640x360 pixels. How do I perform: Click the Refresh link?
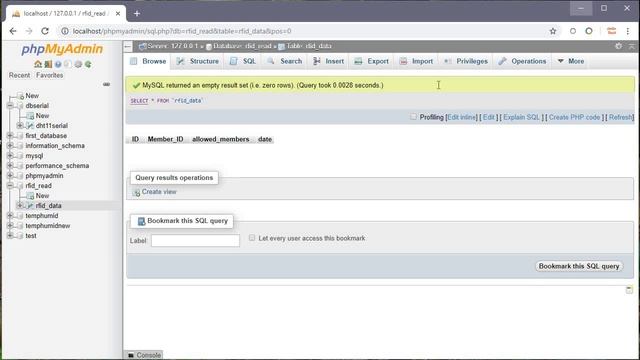[x=620, y=117]
